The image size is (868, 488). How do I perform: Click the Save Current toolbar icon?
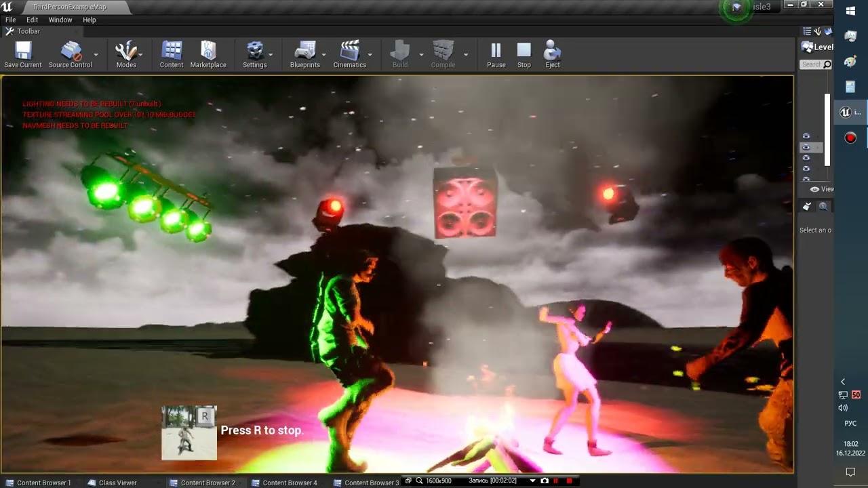[x=23, y=54]
